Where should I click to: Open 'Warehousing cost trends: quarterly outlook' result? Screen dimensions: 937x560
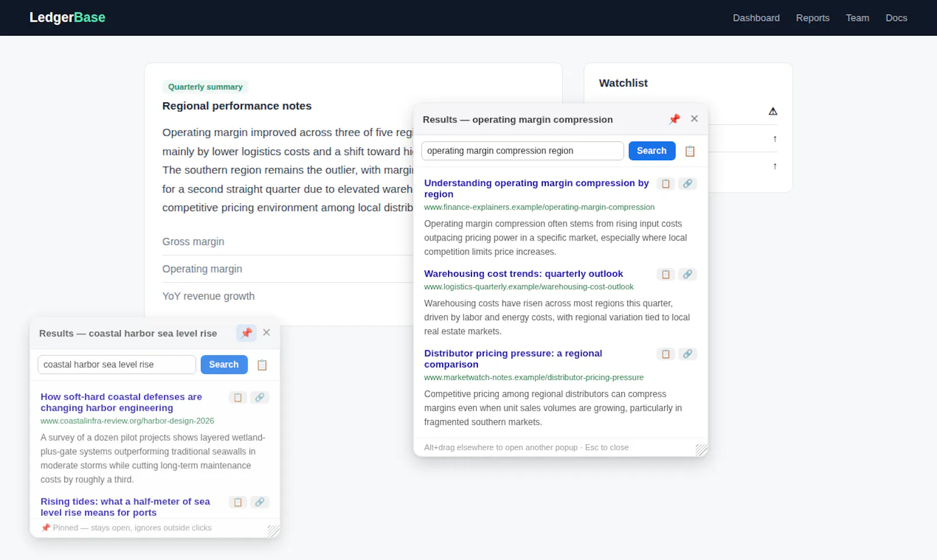524,274
